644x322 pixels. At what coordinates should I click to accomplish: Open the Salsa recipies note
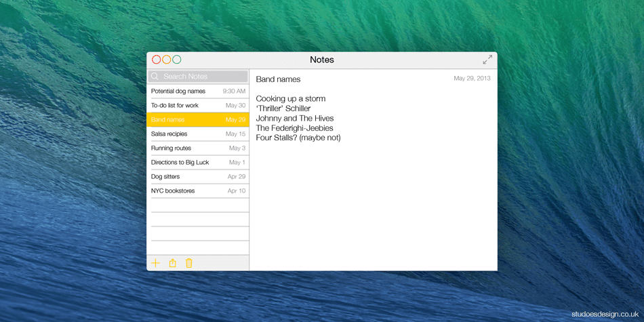click(197, 134)
